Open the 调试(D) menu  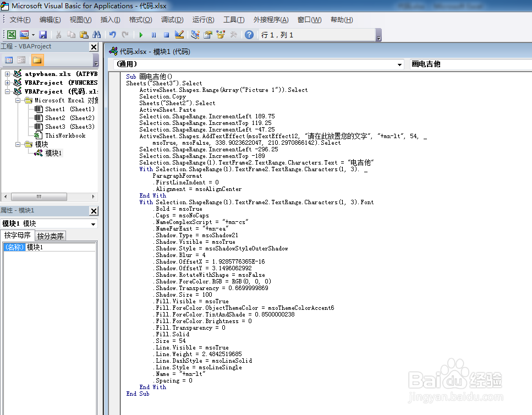[x=172, y=20]
